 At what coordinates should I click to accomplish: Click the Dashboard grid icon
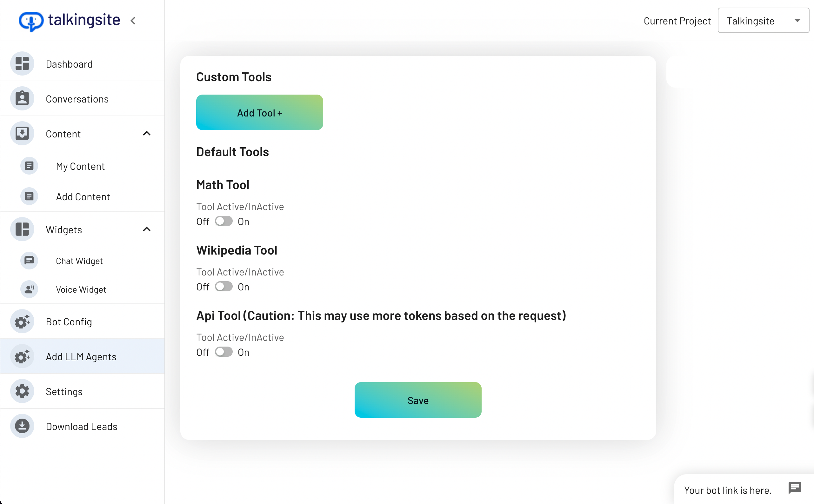[22, 64]
